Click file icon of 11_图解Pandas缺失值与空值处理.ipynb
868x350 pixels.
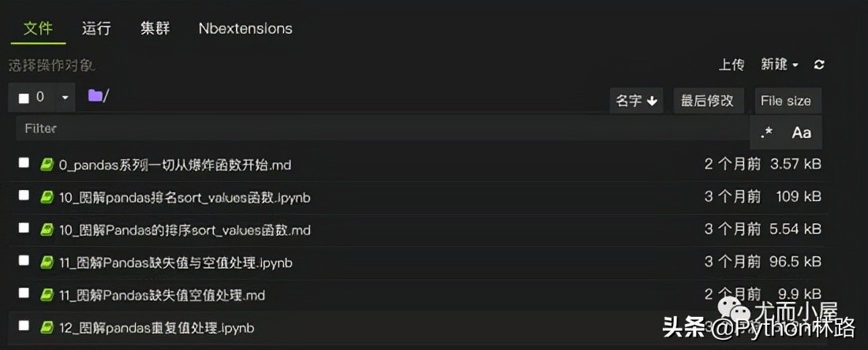coord(47,262)
